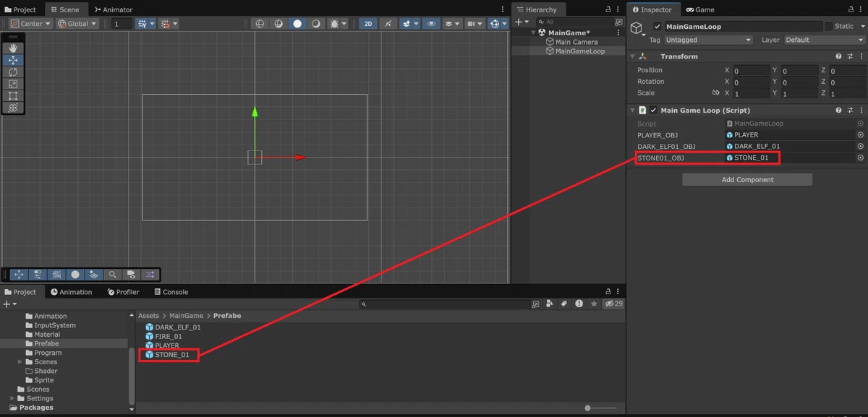Click object picker for STONE01_OBJ field
Screen dimensions: 868x417
(861, 158)
